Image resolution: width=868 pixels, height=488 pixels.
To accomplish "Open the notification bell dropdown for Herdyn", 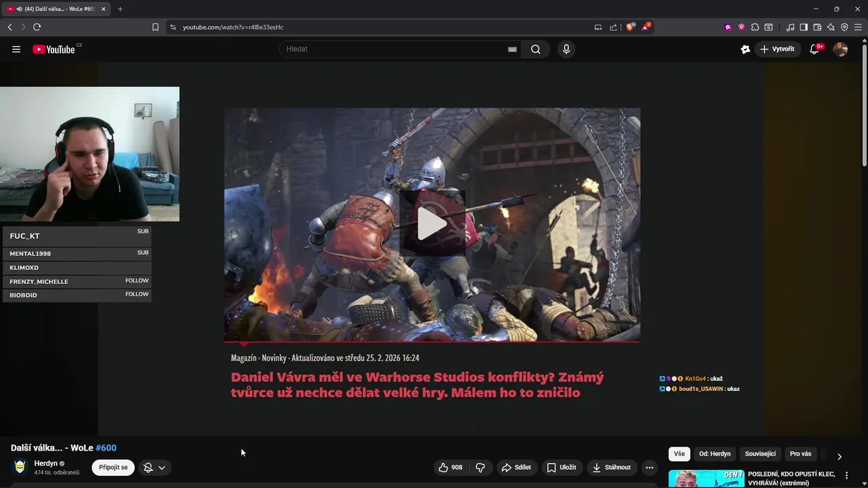I will click(155, 467).
